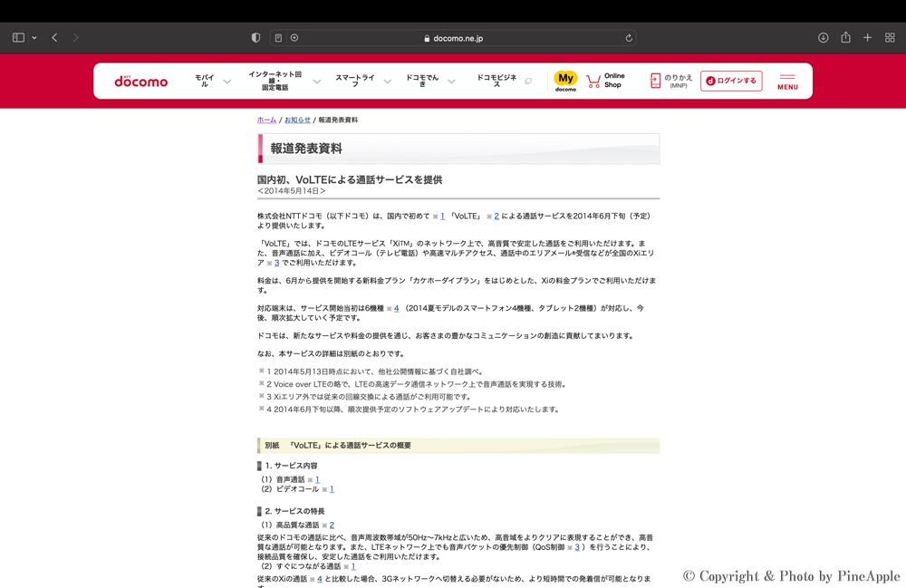This screenshot has width=906, height=588.
Task: Click the Share icon in the toolbar
Action: coord(845,38)
